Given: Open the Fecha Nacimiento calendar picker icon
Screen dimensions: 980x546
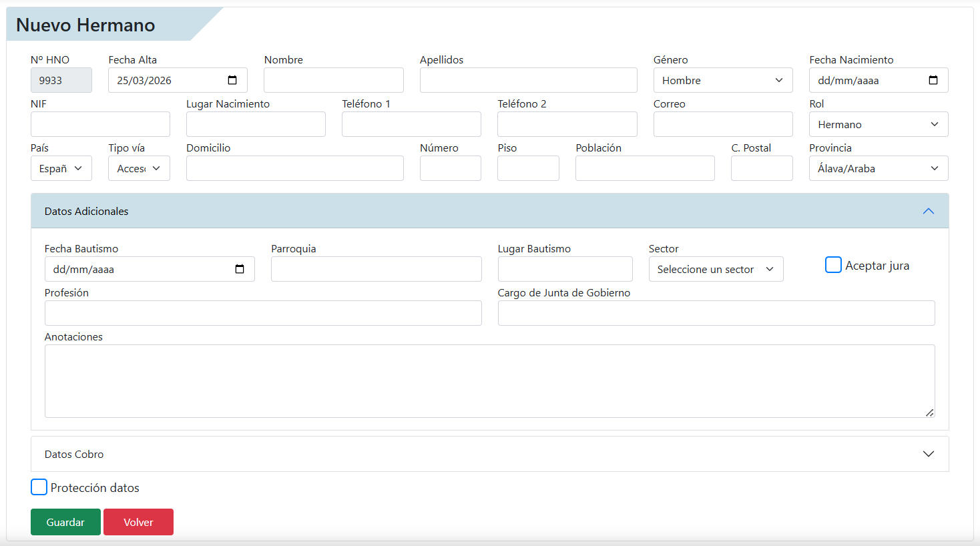Looking at the screenshot, I should (x=933, y=80).
